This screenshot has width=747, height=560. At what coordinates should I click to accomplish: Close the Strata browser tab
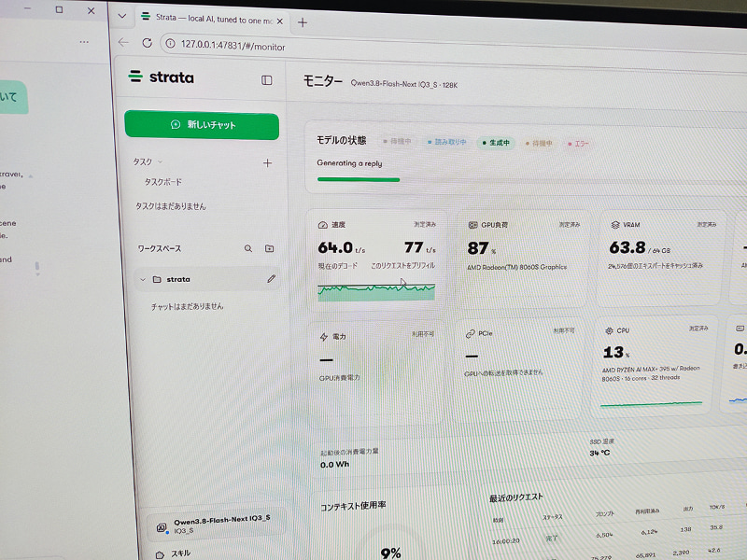pyautogui.click(x=279, y=21)
